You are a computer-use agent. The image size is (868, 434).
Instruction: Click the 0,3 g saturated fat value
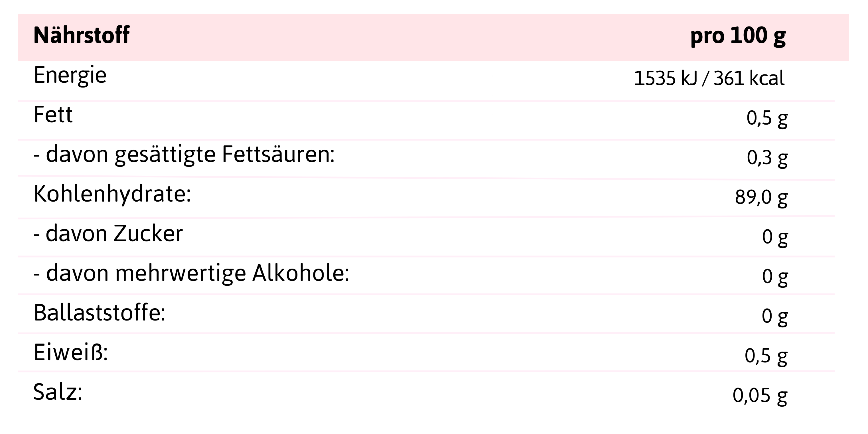pos(767,157)
